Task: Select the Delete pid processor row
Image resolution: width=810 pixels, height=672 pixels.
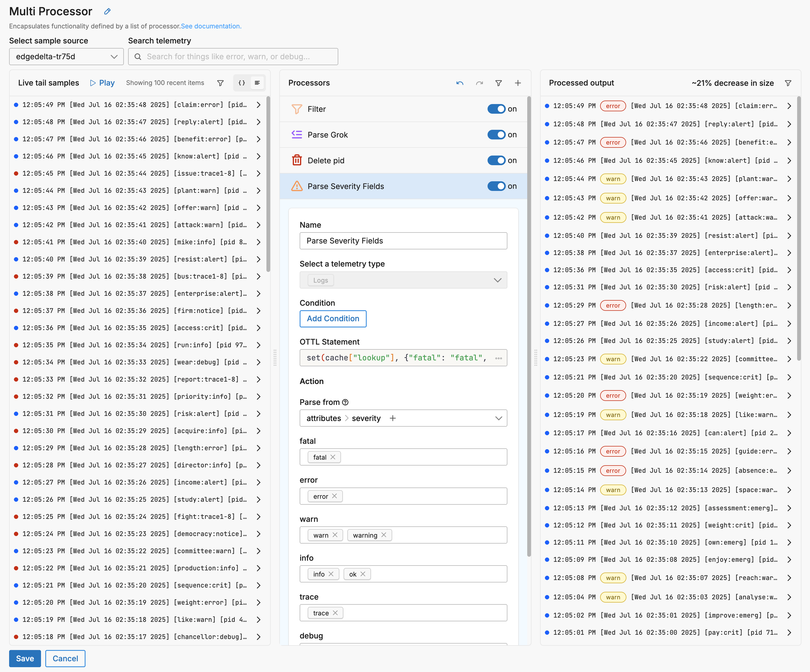Action: pyautogui.click(x=403, y=160)
